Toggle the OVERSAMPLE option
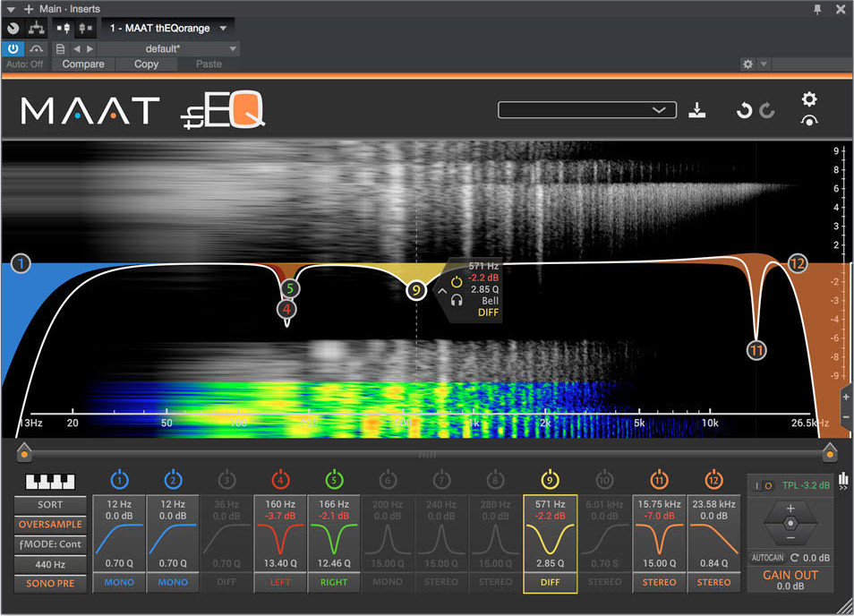This screenshot has width=854, height=616. point(50,525)
